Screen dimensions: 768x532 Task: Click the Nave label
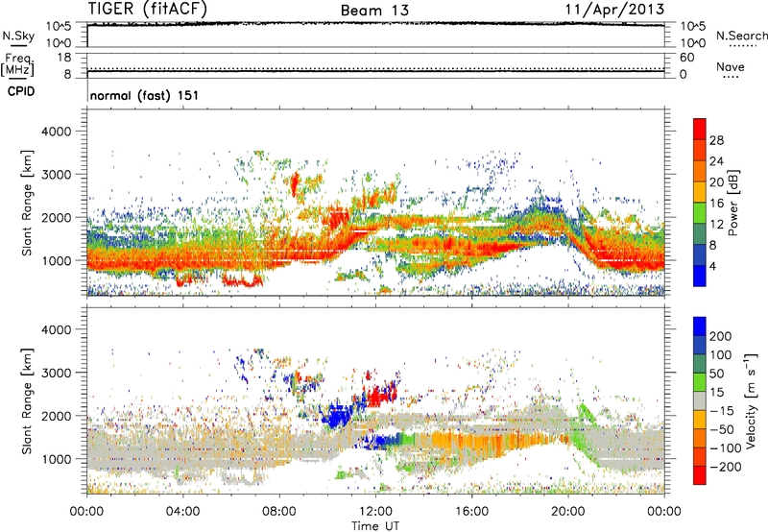pos(731,66)
